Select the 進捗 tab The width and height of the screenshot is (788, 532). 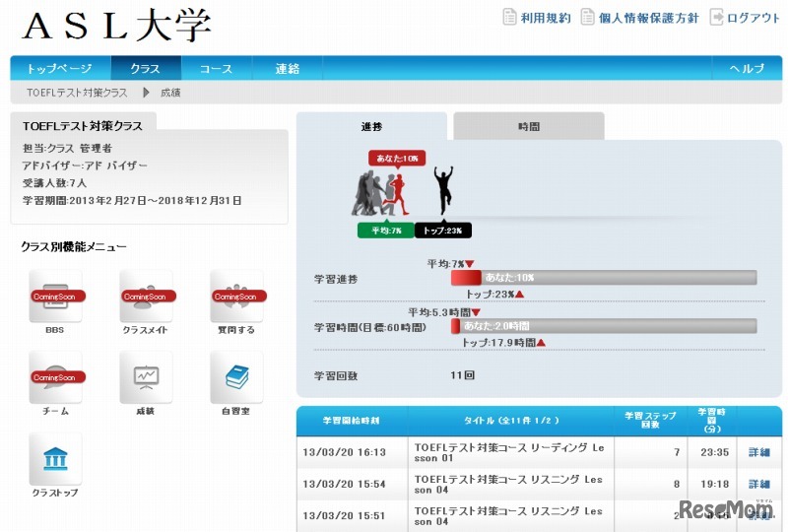click(x=371, y=127)
